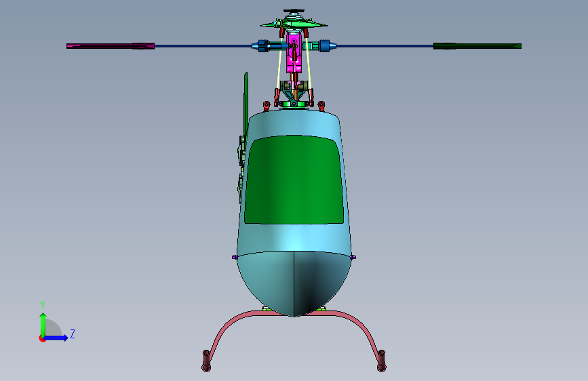588x381 pixels.
Task: Click the magenta left rotor blade tip
Action: point(111,45)
